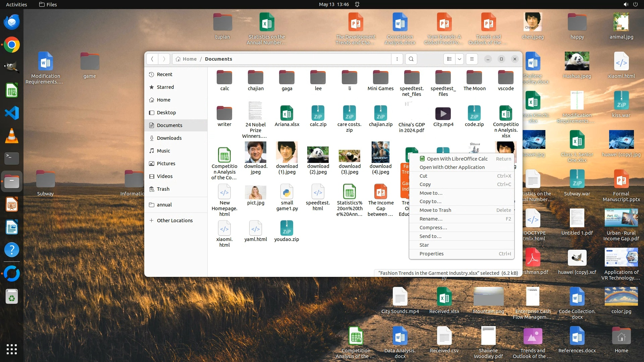Select the City.mp4 video file
This screenshot has height=362, width=644.
(443, 114)
